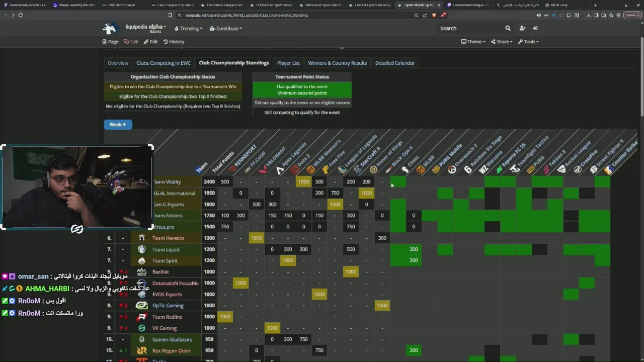Switch to the Overview tab

(x=118, y=63)
